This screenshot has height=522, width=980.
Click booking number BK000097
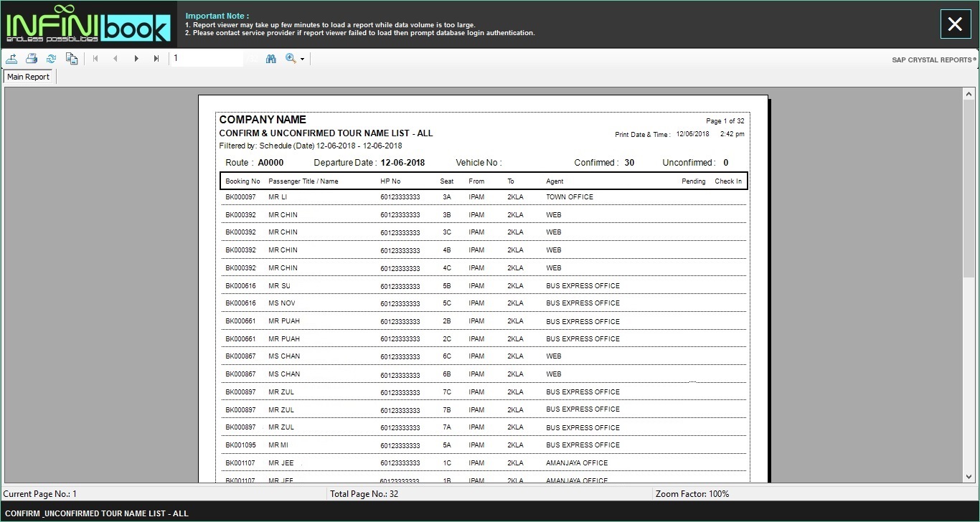click(240, 197)
